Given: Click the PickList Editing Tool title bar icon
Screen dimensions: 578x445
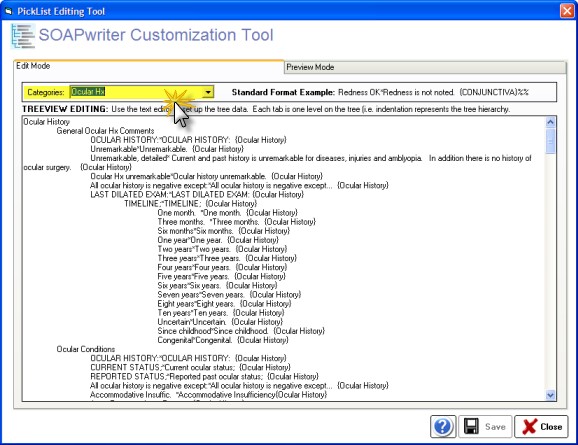Looking at the screenshot, I should pyautogui.click(x=8, y=11).
